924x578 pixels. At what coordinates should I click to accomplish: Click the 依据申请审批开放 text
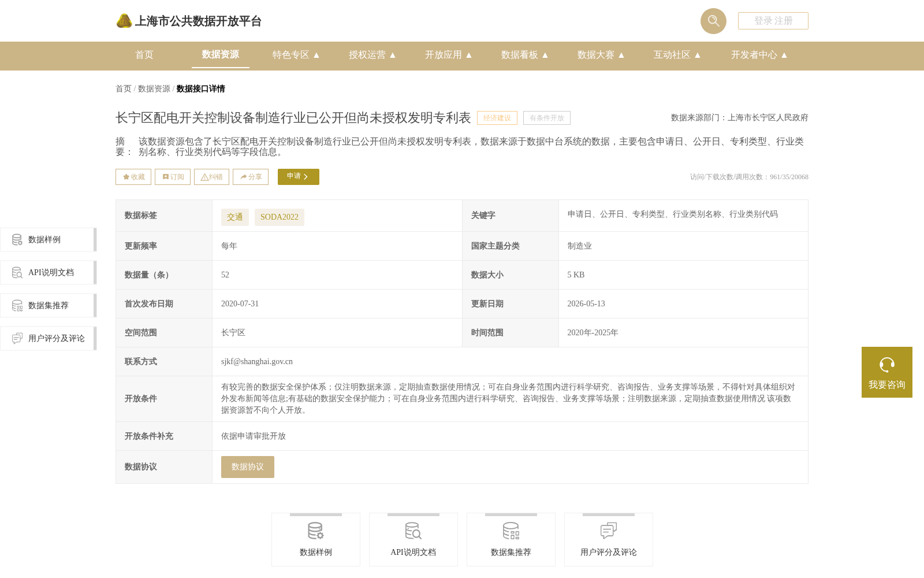[254, 436]
